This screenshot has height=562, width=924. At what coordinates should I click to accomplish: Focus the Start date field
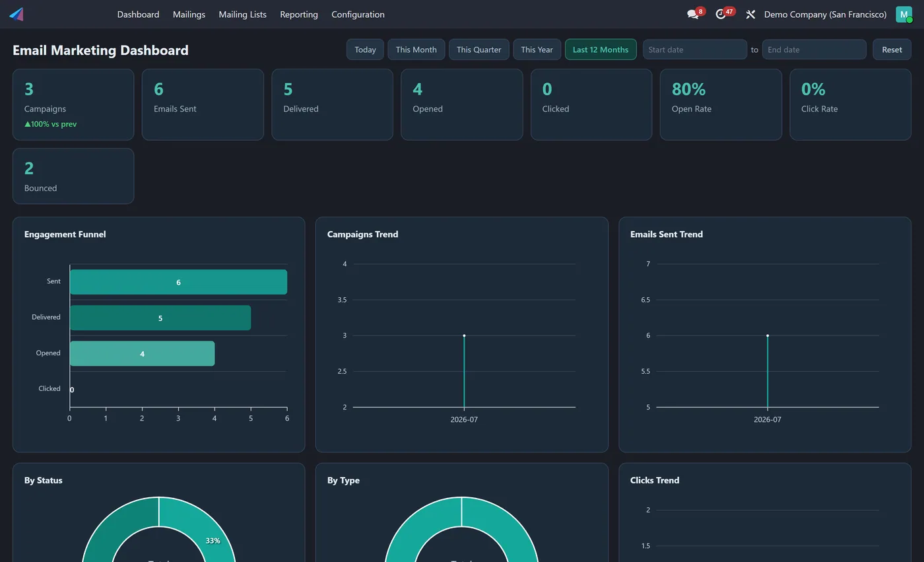[x=695, y=50]
